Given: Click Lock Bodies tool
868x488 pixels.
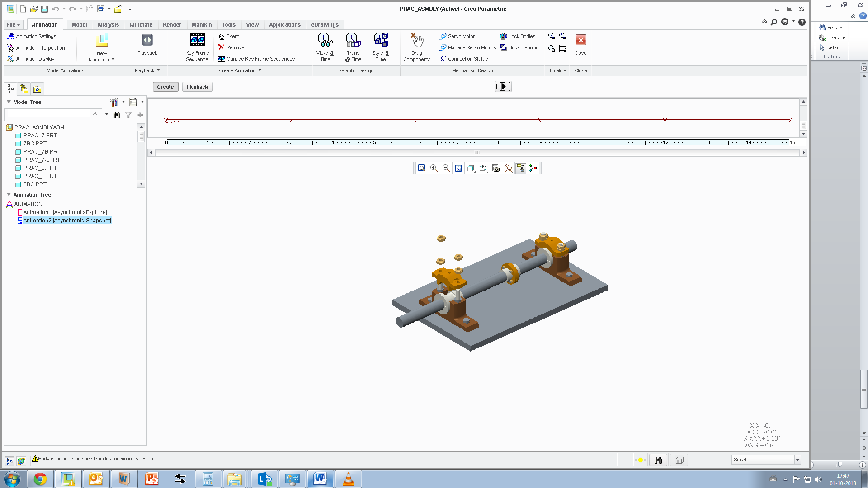Looking at the screenshot, I should (x=518, y=36).
